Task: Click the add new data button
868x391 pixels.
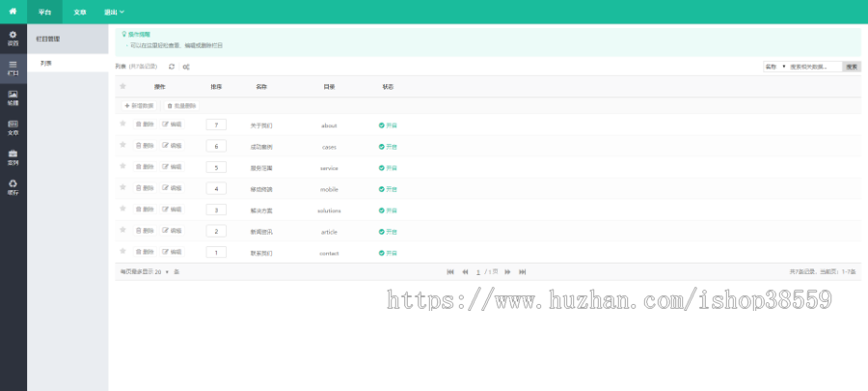Action: (x=139, y=105)
